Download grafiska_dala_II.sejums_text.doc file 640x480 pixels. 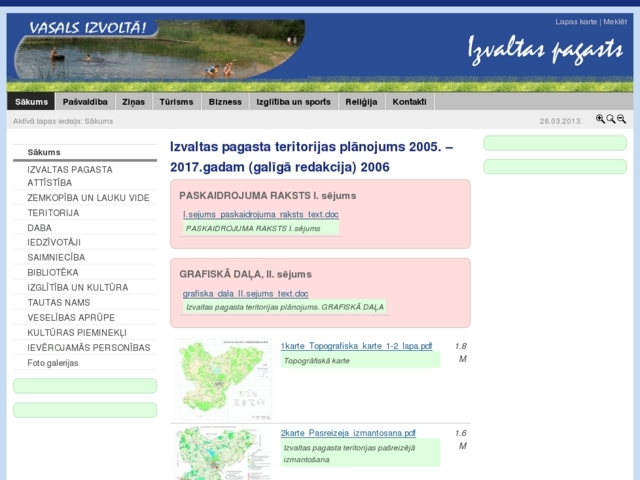pos(245,293)
